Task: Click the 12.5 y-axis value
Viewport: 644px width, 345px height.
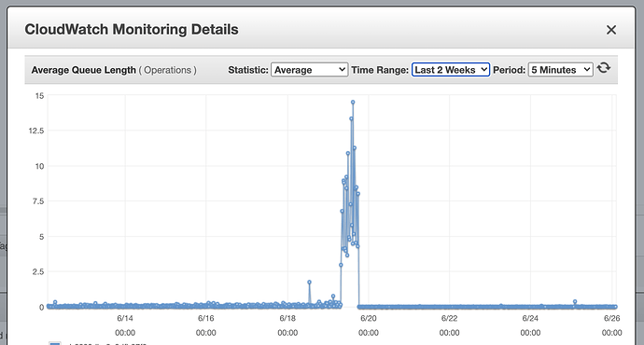Action: (36, 131)
